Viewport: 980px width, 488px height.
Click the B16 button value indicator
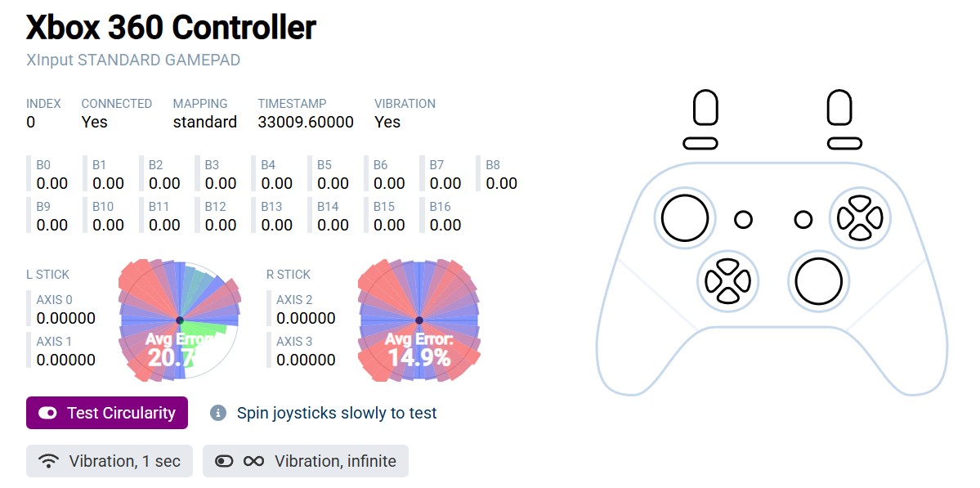point(445,217)
